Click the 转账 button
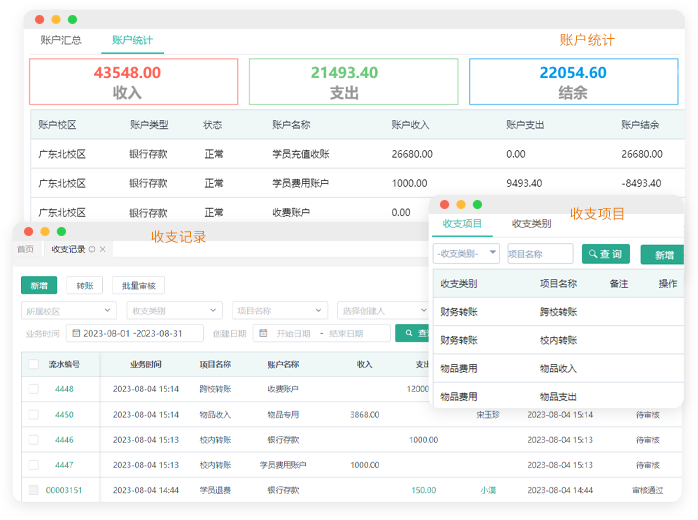698x520 pixels. pos(85,285)
